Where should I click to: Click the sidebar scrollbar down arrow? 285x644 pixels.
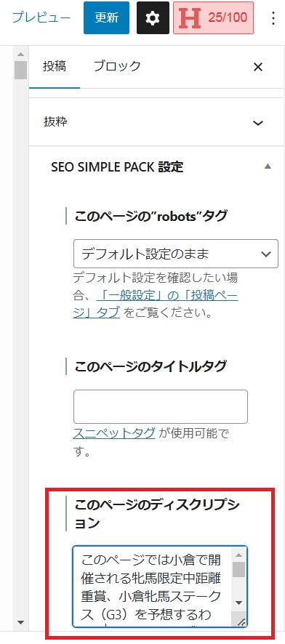20,621
